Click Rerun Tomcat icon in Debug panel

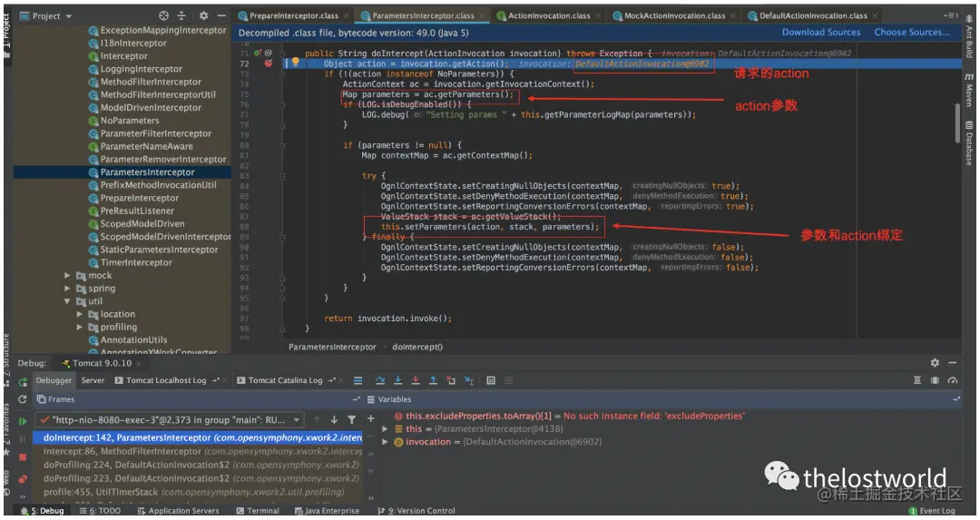[23, 382]
